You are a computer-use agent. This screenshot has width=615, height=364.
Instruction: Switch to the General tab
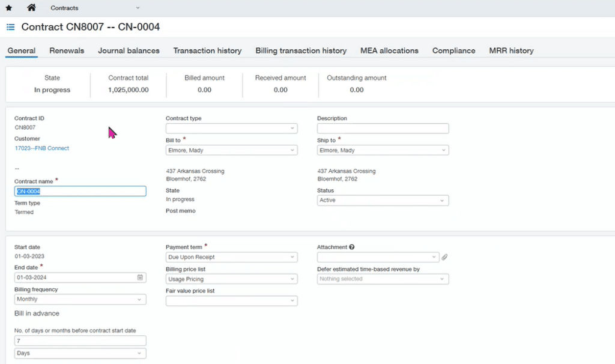pyautogui.click(x=22, y=50)
